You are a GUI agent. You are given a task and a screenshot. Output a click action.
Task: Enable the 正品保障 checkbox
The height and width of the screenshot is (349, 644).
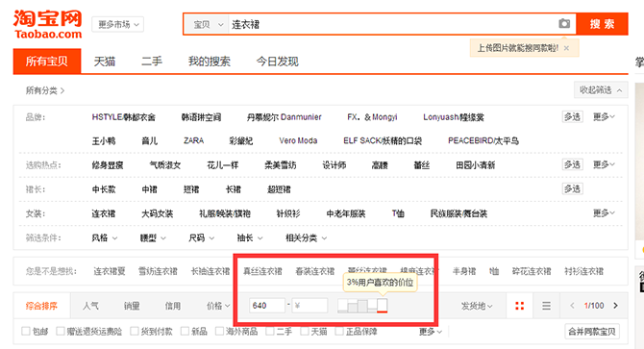point(339,331)
